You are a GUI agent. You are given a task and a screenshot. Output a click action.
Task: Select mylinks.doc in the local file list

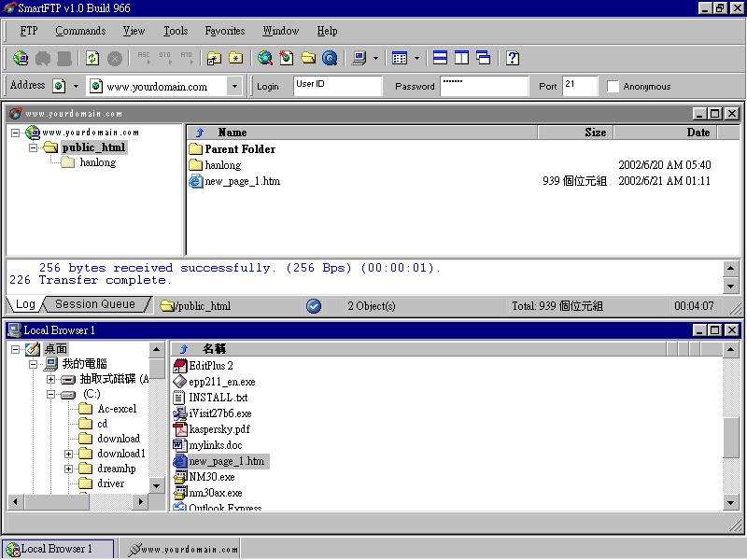point(207,445)
